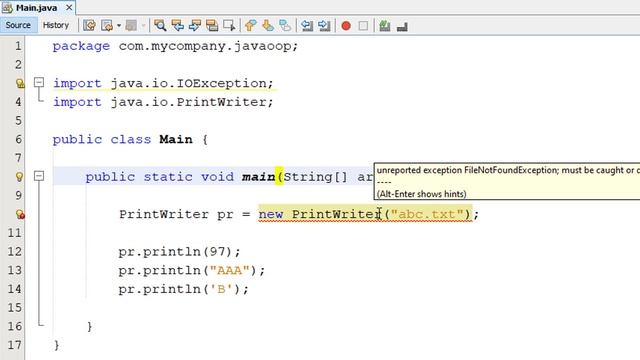This screenshot has width=640, height=360.
Task: Click Stop Macro Recording square icon
Action: pyautogui.click(x=363, y=26)
